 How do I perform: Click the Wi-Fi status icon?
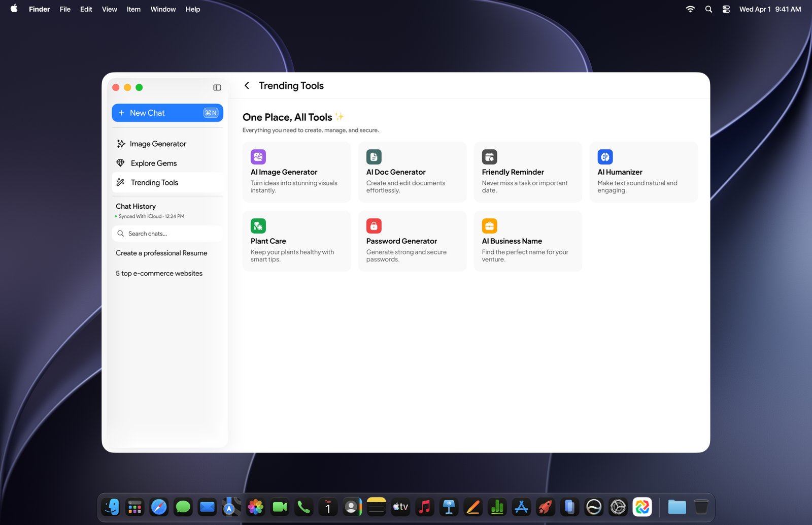[690, 9]
